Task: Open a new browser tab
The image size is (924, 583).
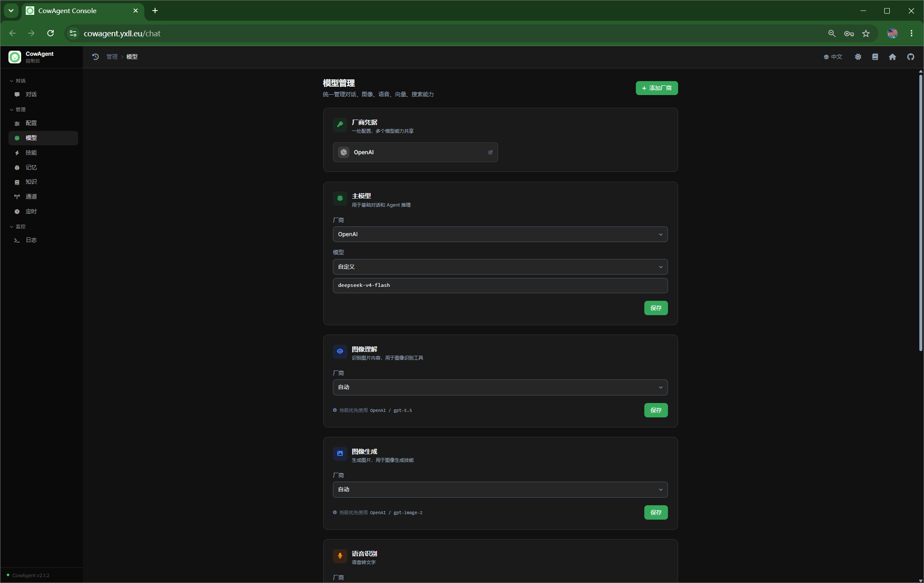Action: click(155, 11)
